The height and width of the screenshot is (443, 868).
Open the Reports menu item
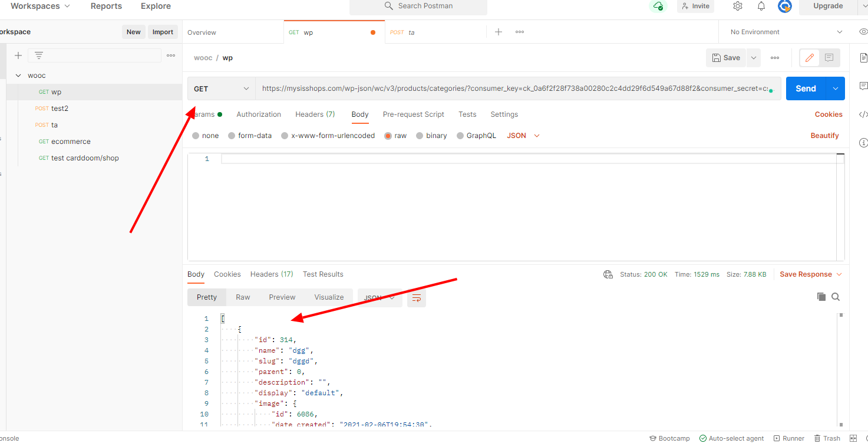coord(106,6)
